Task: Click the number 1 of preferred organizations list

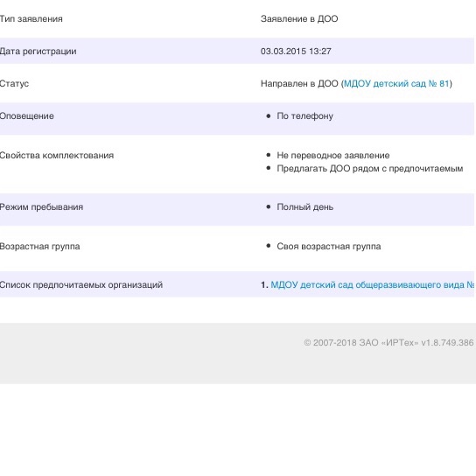Action: 263,284
